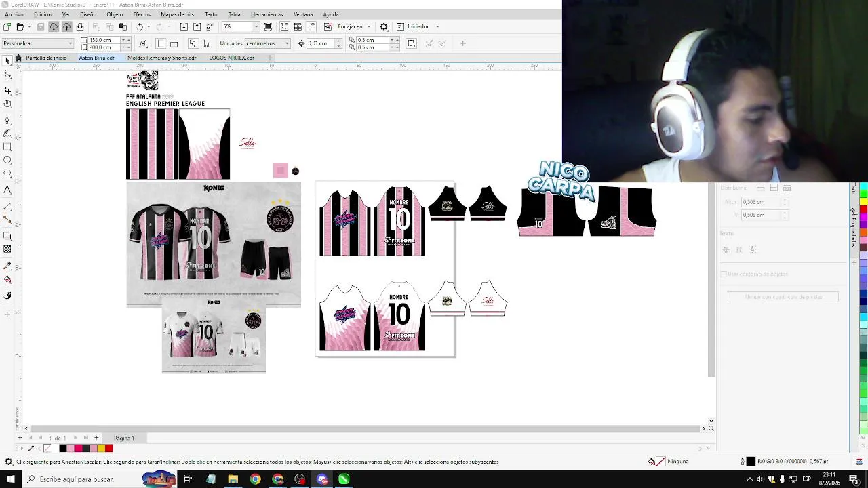
Task: Click the zoom navigator icon at scrollbar corner
Action: coord(711,428)
